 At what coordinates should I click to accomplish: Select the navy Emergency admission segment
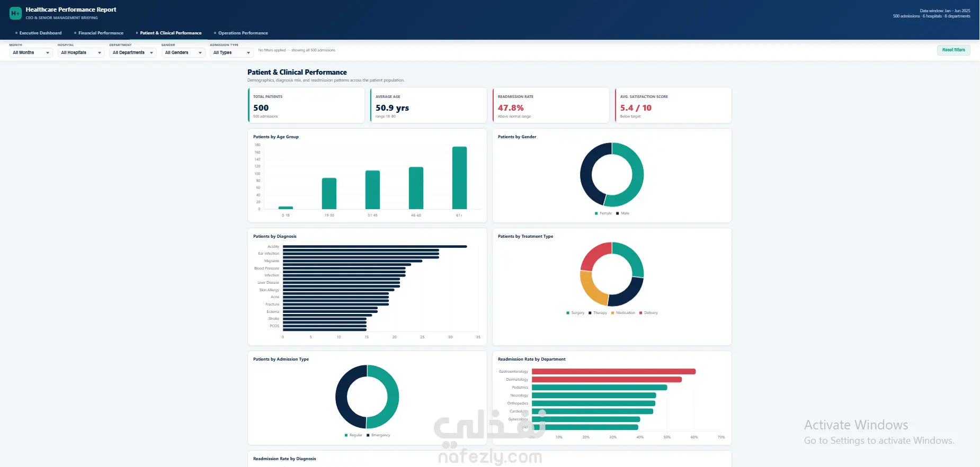pyautogui.click(x=342, y=397)
